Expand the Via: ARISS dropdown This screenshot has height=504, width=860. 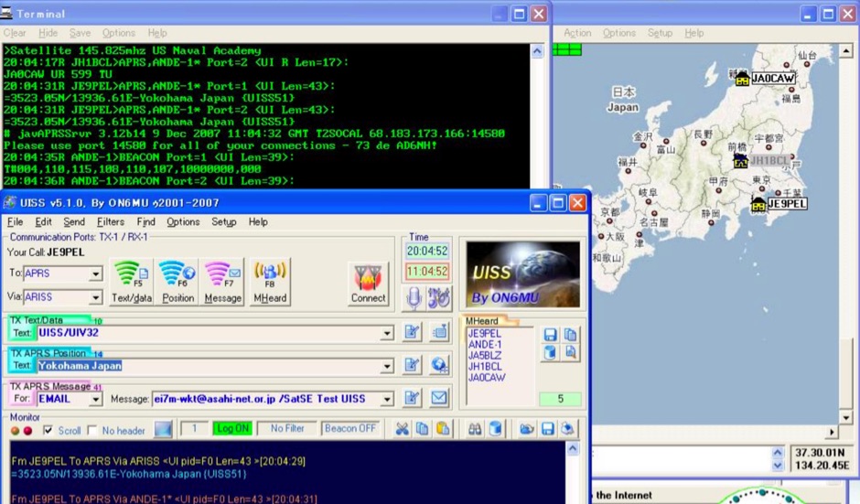point(95,297)
